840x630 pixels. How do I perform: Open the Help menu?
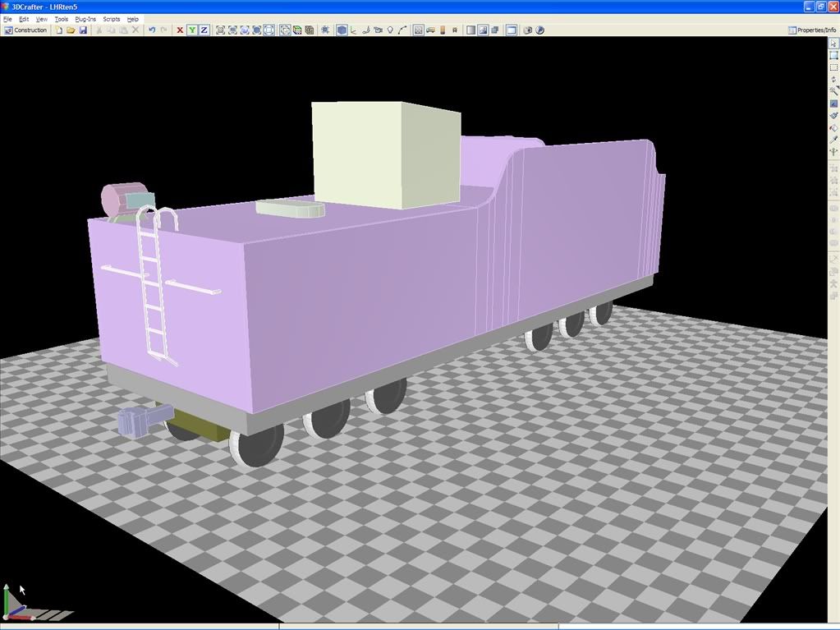coord(133,19)
